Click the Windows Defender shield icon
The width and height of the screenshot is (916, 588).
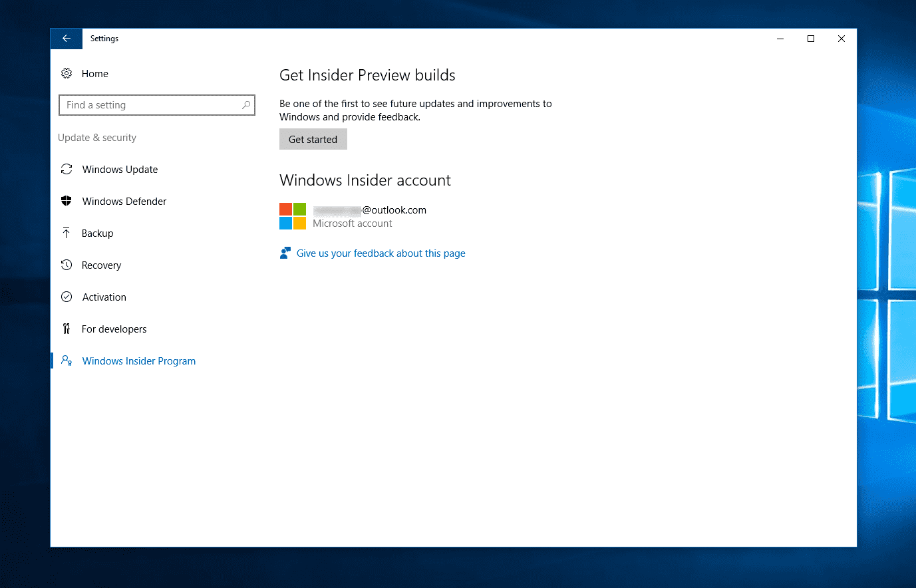coord(67,201)
